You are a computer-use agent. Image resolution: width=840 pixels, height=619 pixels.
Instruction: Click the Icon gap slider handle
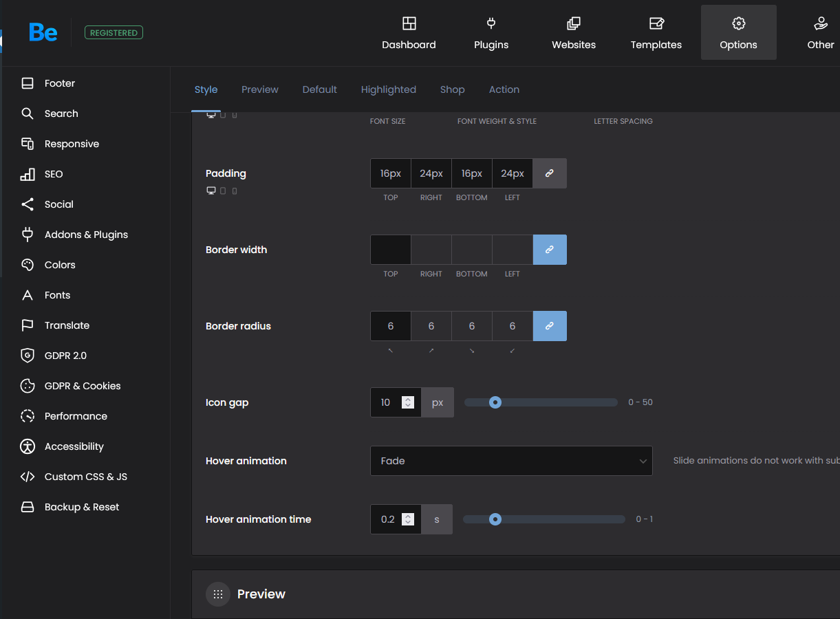click(x=495, y=402)
